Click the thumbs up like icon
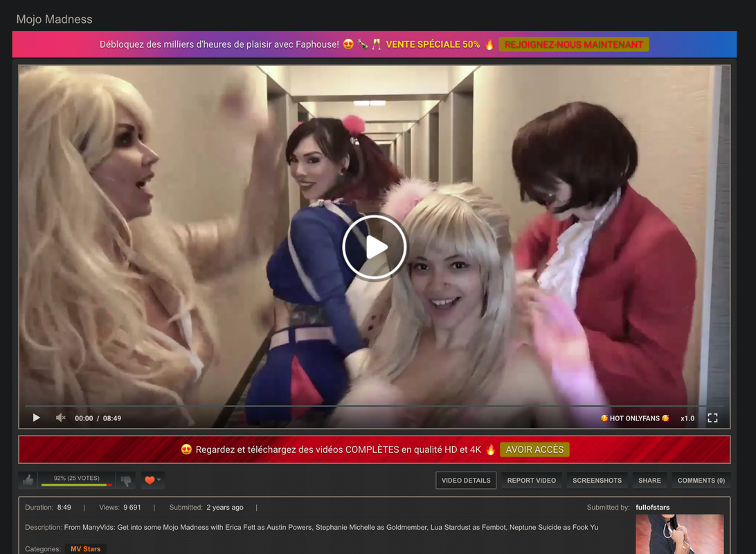756x554 pixels. [x=28, y=480]
